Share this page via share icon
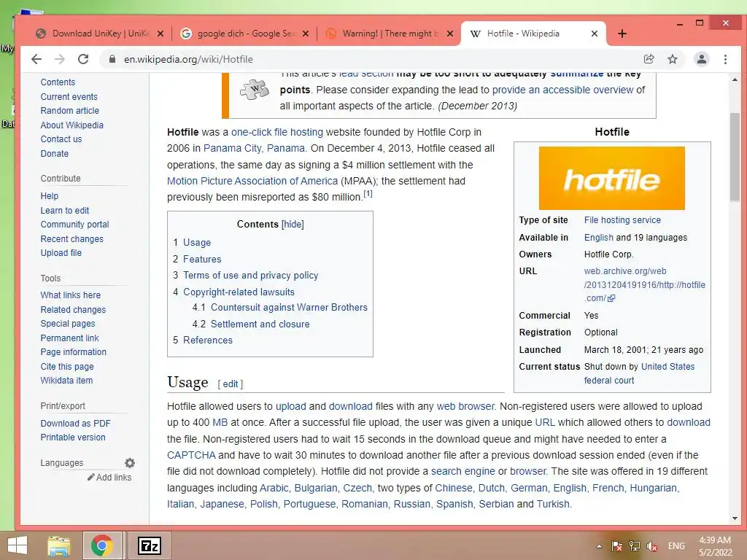This screenshot has height=560, width=747. coord(649,59)
